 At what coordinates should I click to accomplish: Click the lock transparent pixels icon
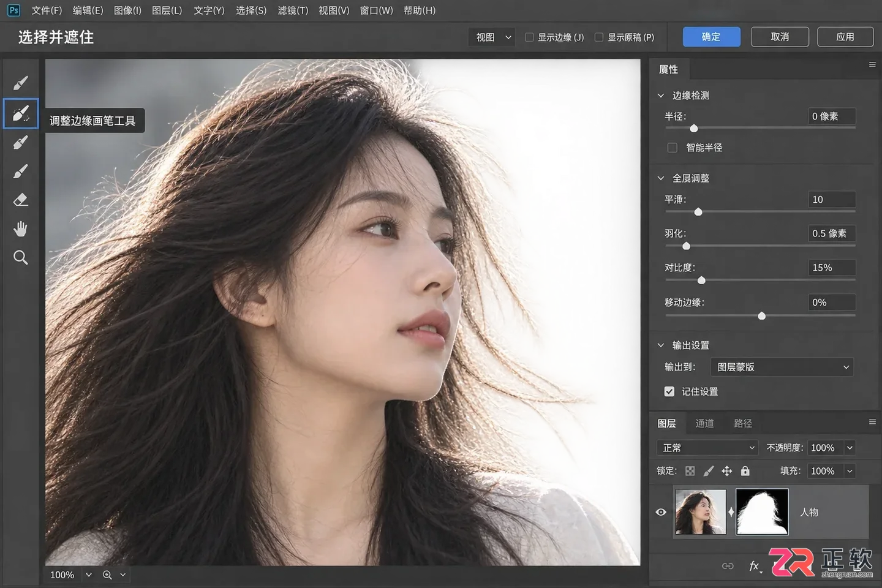pos(690,471)
